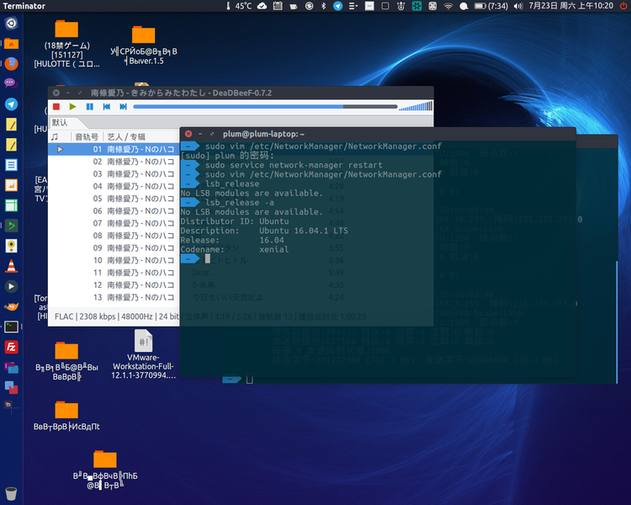This screenshot has width=631, height=505.
Task: Select track 05 in the playlist
Action: pos(120,198)
